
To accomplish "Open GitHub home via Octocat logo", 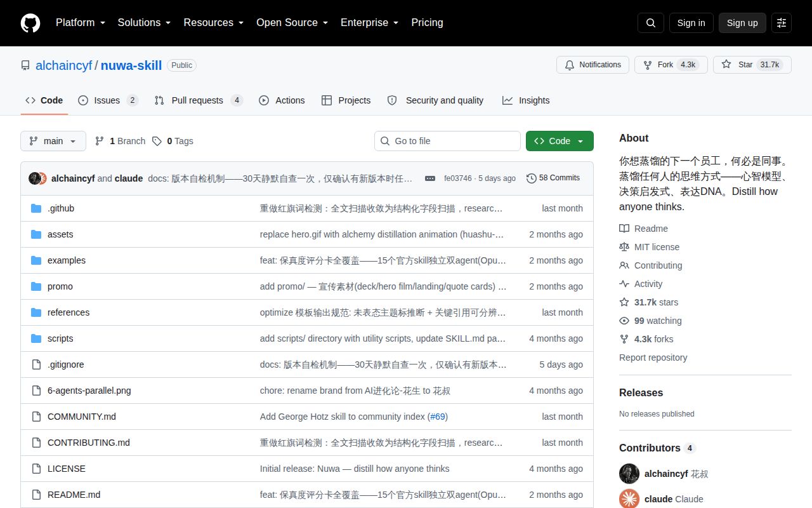I will [x=30, y=23].
